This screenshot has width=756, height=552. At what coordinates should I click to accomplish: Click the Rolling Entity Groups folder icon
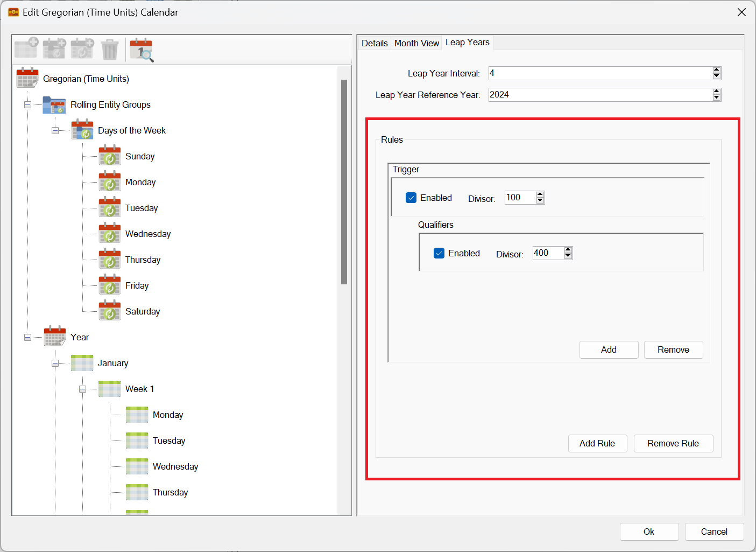click(54, 104)
